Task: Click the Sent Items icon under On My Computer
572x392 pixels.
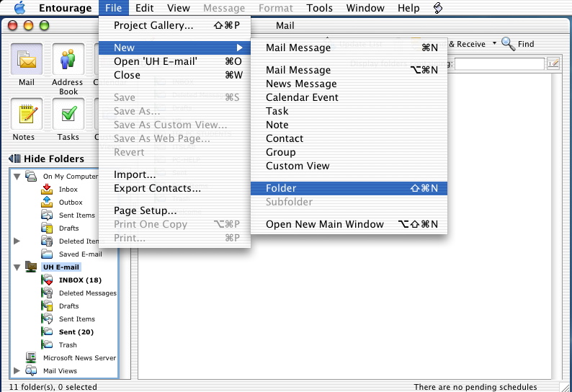Action: point(47,215)
